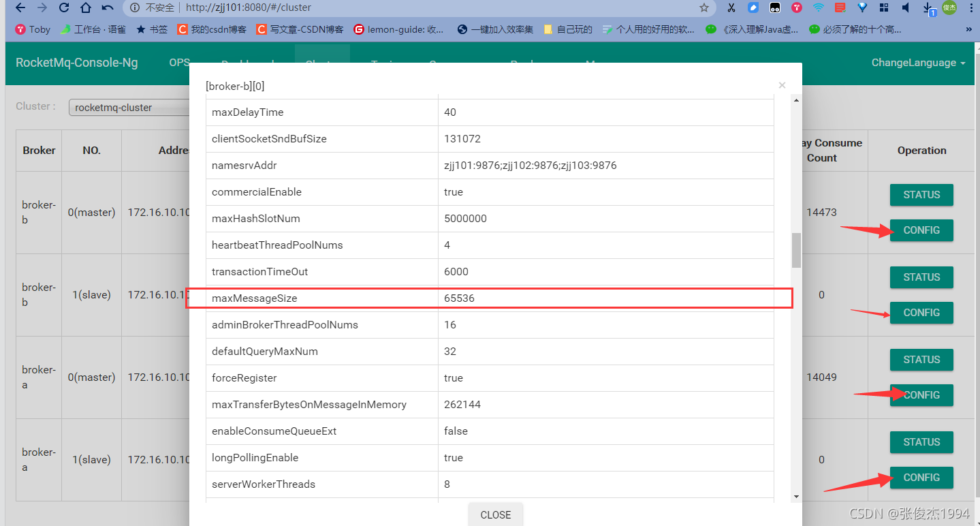Open the 必须了解的十个高 bookmark
Screen dimensions: 980x526
click(x=855, y=29)
